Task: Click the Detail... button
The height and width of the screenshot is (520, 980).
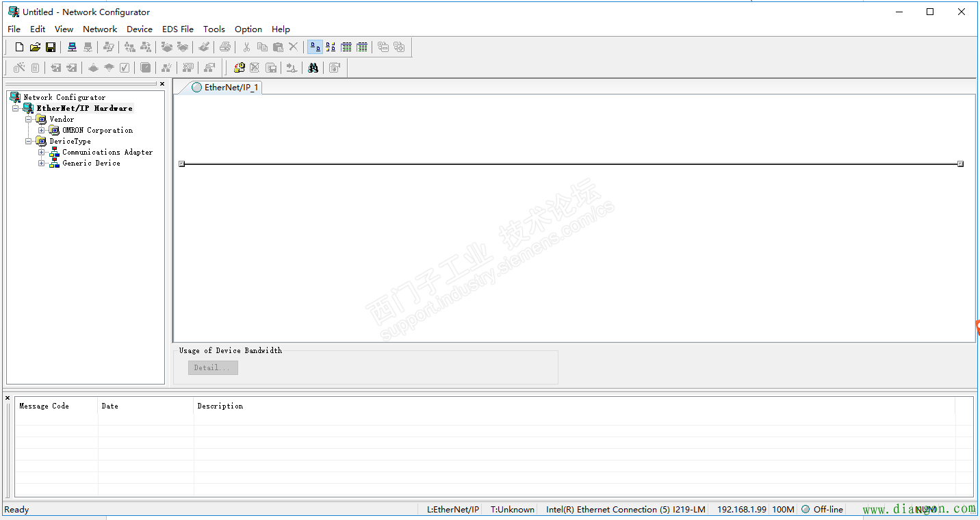Action: pyautogui.click(x=213, y=368)
